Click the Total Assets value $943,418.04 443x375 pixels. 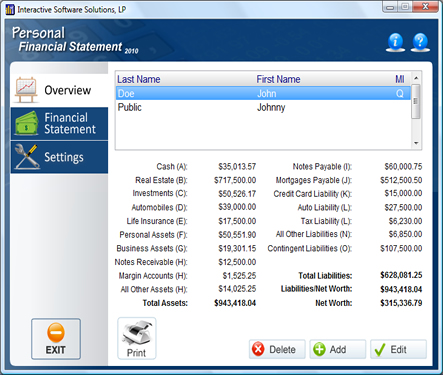[235, 303]
